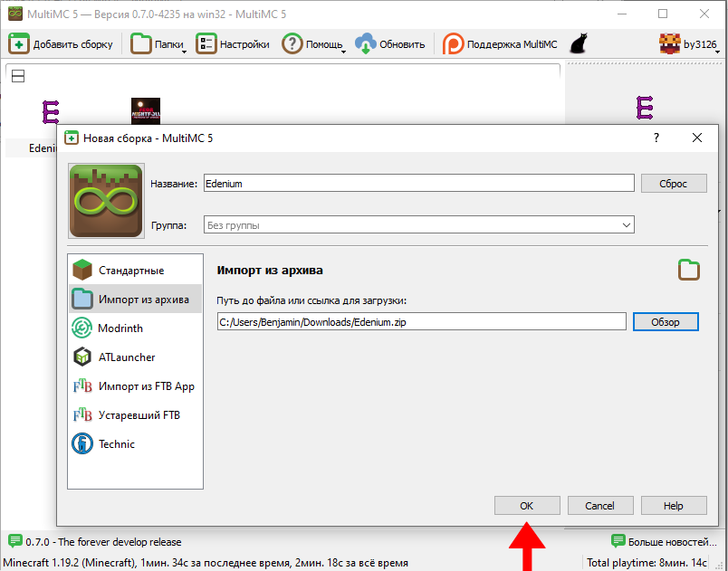Select Импорт из FTB App source

pyautogui.click(x=135, y=385)
